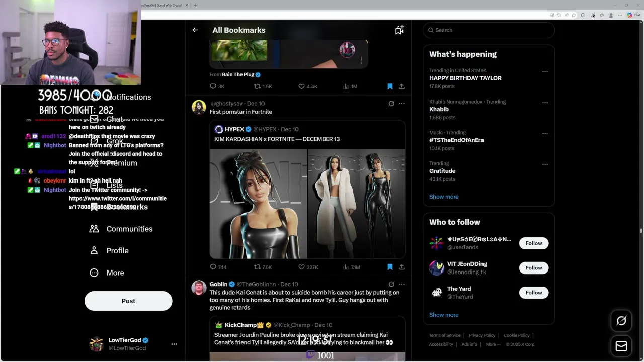This screenshot has height=362, width=644.
Task: Click the page vertical scrollbar thumb
Action: pos(640,231)
